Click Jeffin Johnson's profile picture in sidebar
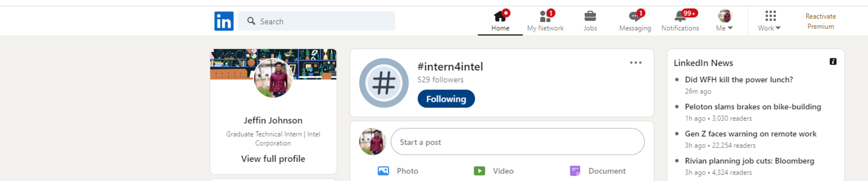Image resolution: width=868 pixels, height=181 pixels. tap(273, 78)
